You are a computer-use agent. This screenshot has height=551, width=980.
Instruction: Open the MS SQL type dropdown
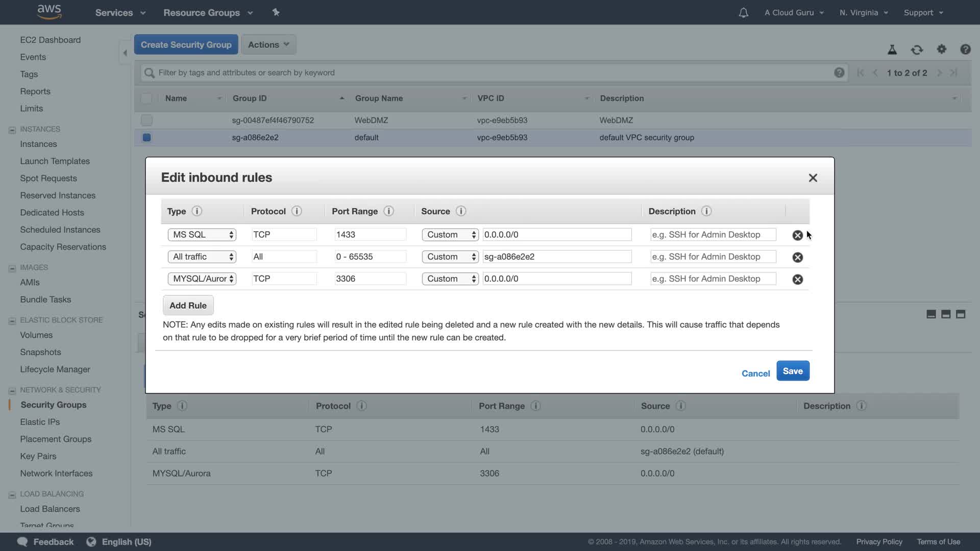tap(202, 235)
